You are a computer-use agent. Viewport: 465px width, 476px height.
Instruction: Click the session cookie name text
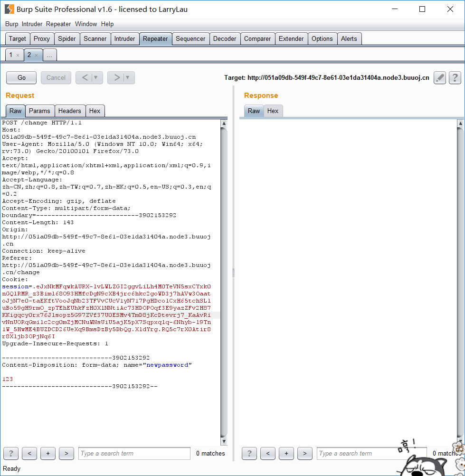(x=15, y=286)
